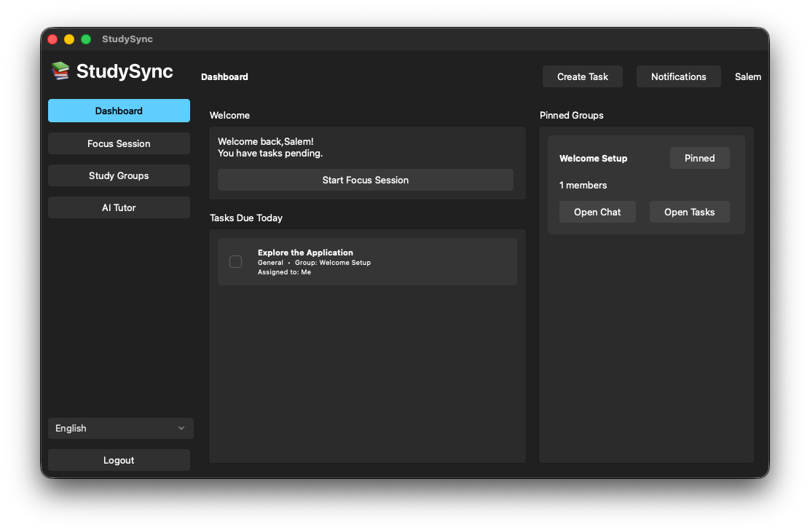Toggle the Pinned status of Welcome Setup
This screenshot has width=810, height=532.
[699, 158]
